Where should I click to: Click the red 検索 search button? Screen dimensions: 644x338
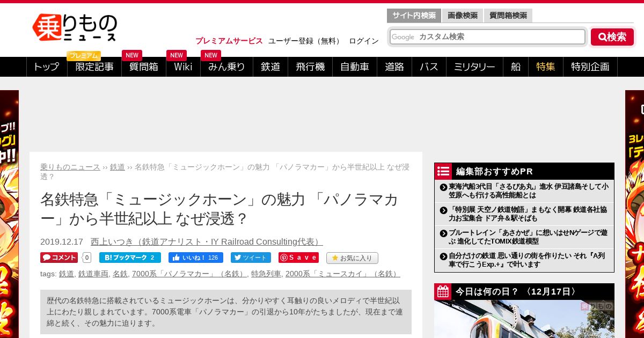click(x=612, y=37)
